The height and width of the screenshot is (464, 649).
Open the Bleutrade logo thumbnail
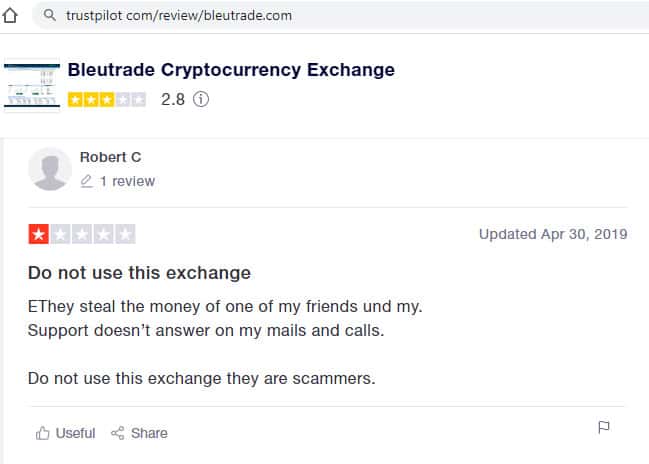coord(31,86)
